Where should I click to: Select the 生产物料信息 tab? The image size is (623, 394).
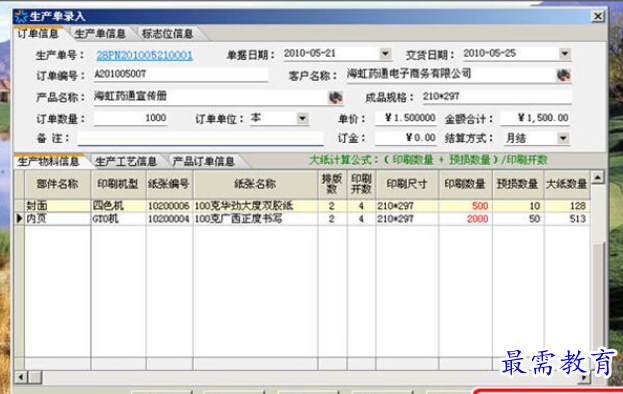tap(48, 161)
